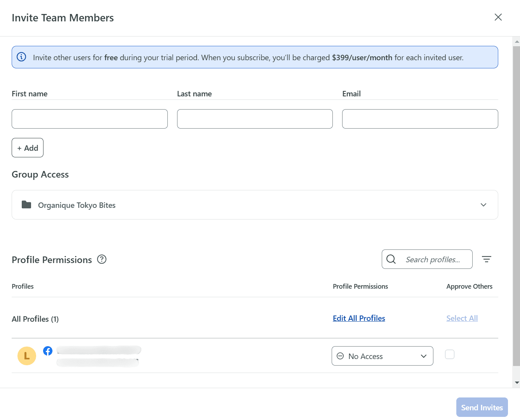Click the Select All link
Image resolution: width=520 pixels, height=420 pixels.
pos(462,318)
